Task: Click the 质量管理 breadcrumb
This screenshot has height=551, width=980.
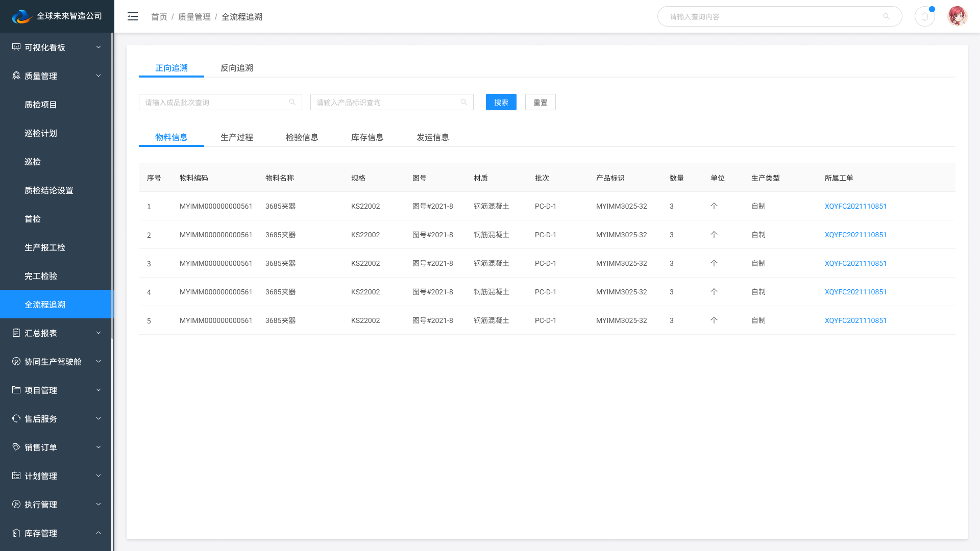Action: pyautogui.click(x=194, y=17)
